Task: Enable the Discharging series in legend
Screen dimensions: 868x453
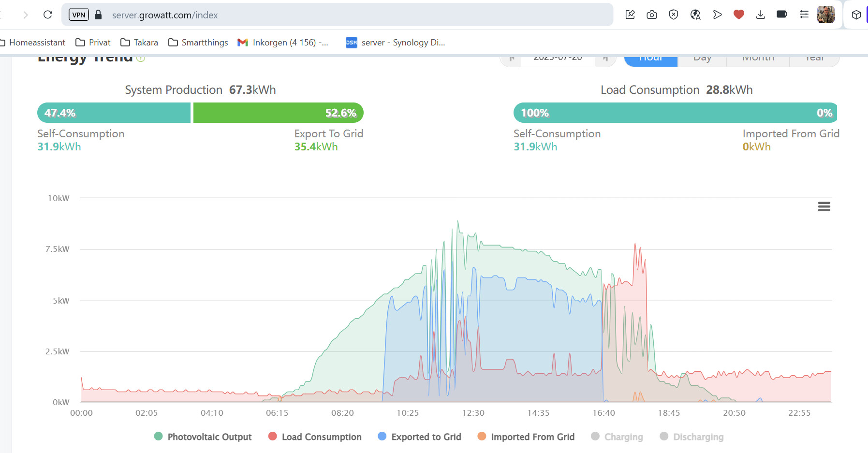Action: [x=692, y=437]
